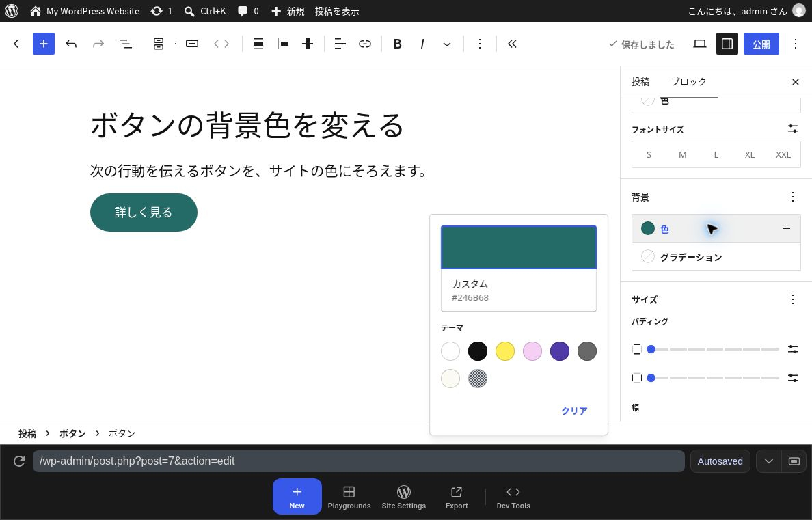The height and width of the screenshot is (520, 812).
Task: Collapse the block toolbar with double chevron
Action: tap(512, 44)
